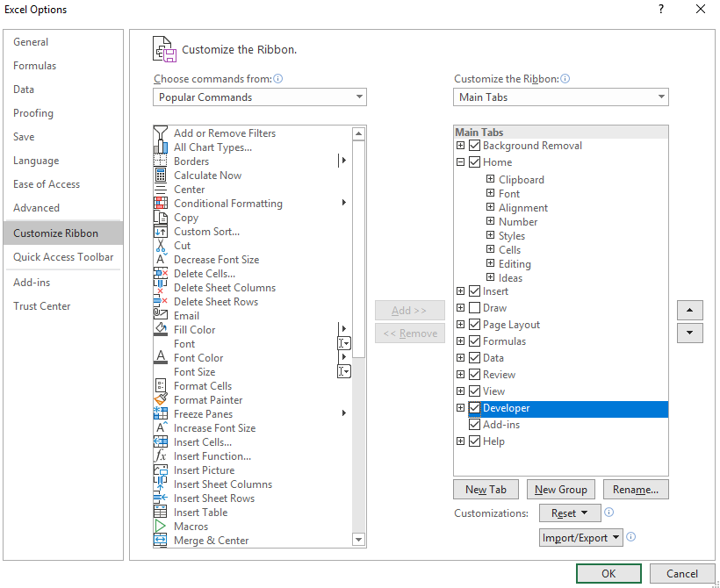Collapse the Home tab tree node
This screenshot has width=720, height=588.
coord(460,162)
